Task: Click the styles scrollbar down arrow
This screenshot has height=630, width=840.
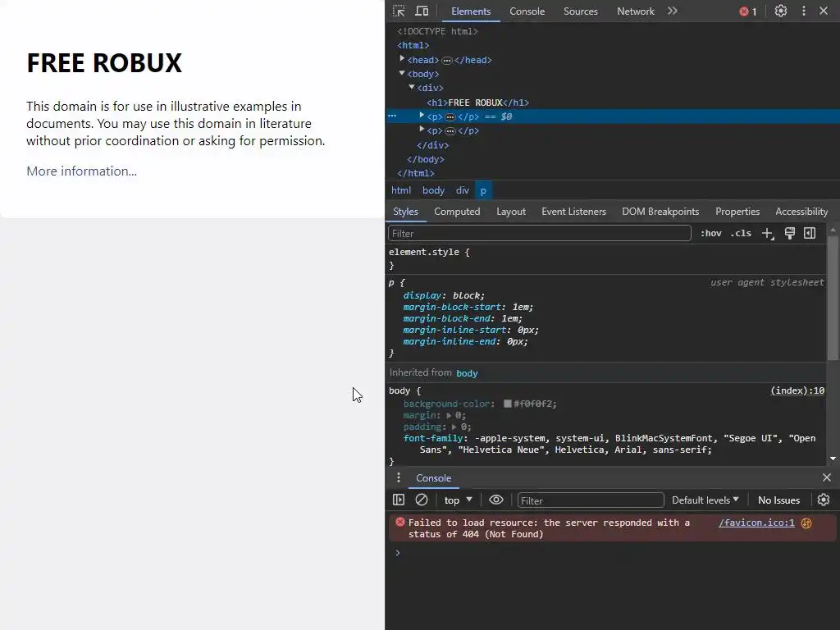Action: coord(833,459)
